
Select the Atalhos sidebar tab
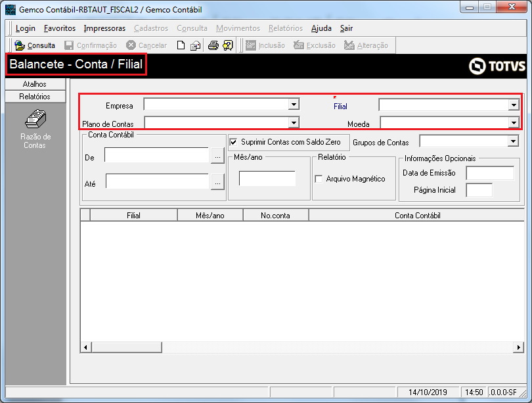point(35,84)
